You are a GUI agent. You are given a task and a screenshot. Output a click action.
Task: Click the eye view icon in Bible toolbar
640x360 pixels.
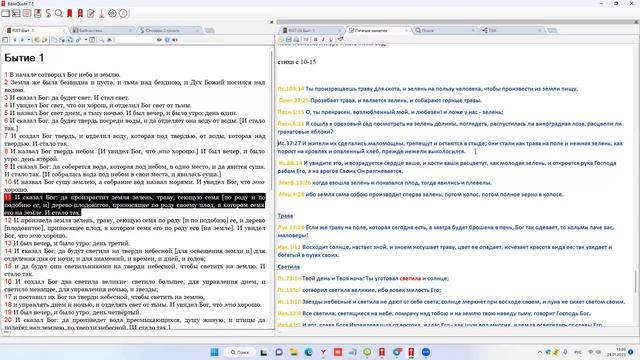pos(159,40)
